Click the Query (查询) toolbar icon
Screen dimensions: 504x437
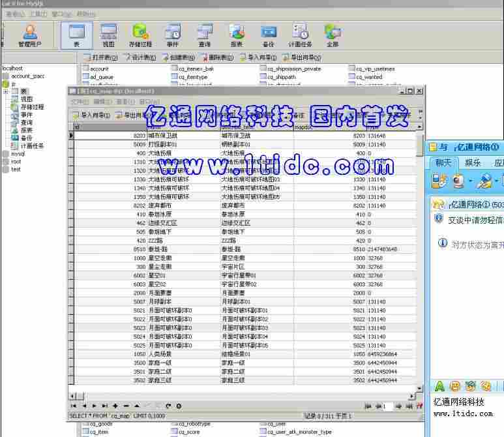tap(205, 35)
